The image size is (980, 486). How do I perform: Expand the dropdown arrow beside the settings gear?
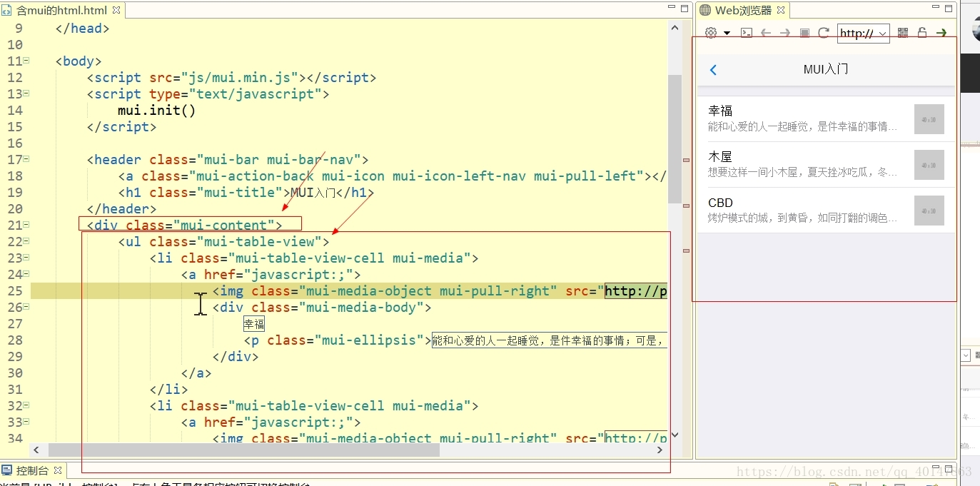[x=727, y=34]
